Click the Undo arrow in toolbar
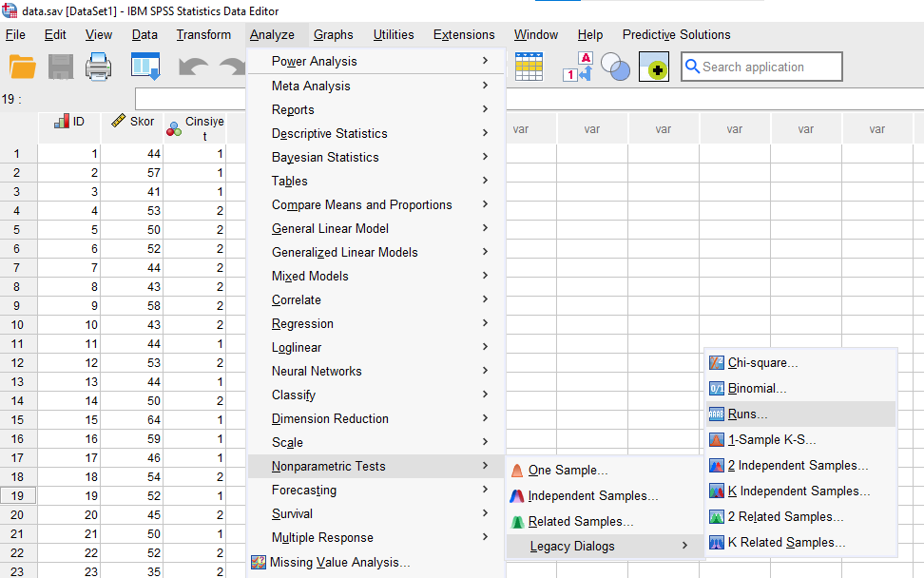Viewport: 924px width, 578px height. [194, 67]
